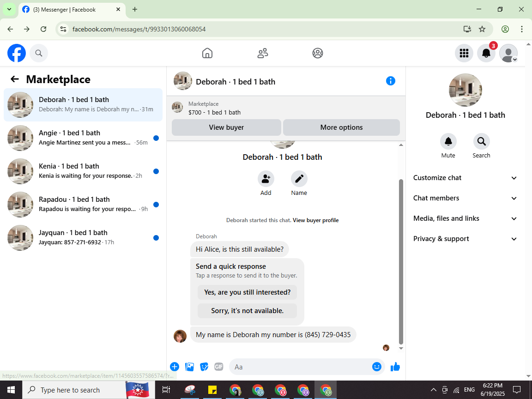Open the Facebook search magnifier
This screenshot has width=532, height=399.
(x=39, y=53)
